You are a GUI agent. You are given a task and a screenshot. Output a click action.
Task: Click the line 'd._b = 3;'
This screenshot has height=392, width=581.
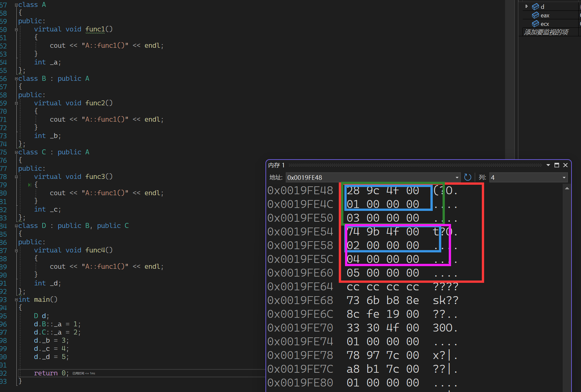(x=51, y=341)
